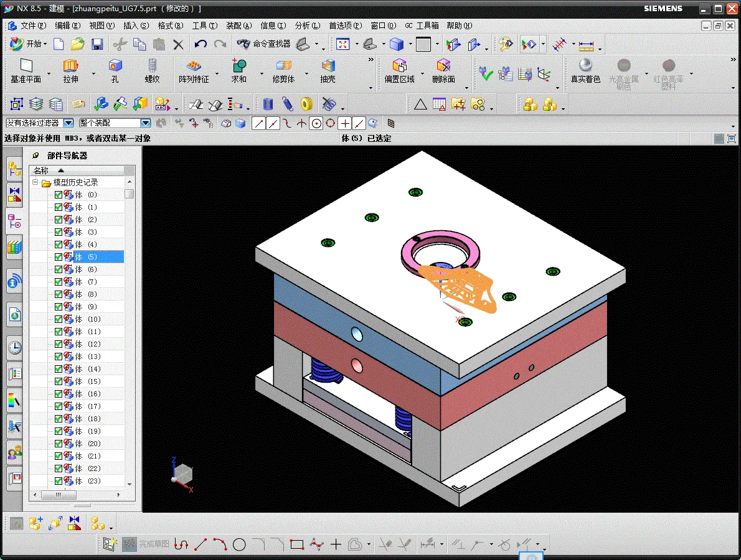Collapse the 模型历史记录 tree node

click(x=35, y=182)
